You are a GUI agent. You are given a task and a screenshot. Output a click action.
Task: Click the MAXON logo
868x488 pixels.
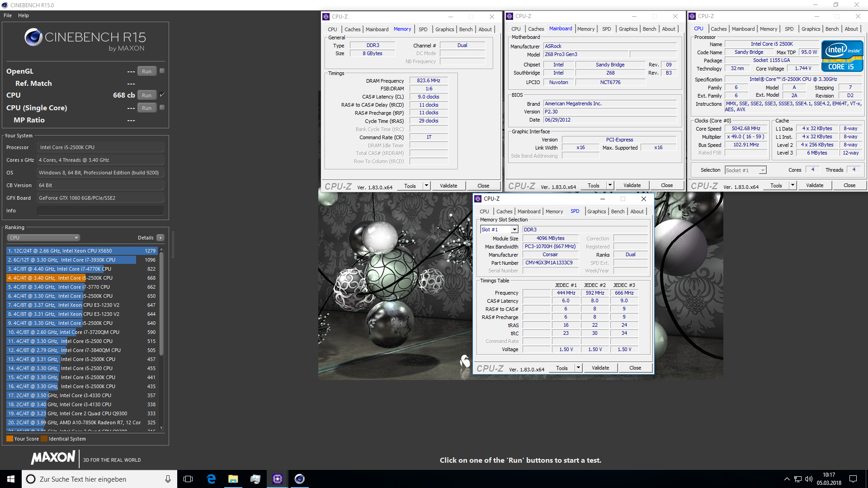click(x=53, y=458)
